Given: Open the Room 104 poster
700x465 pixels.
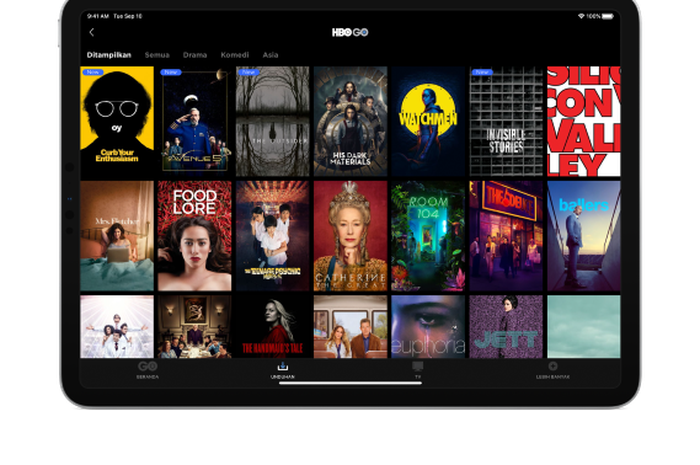Looking at the screenshot, I should click(x=428, y=236).
